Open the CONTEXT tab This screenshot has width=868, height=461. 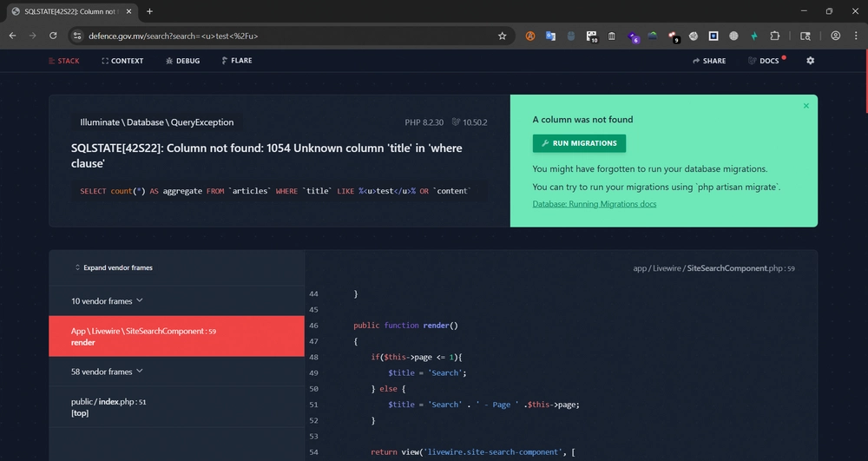pyautogui.click(x=122, y=61)
